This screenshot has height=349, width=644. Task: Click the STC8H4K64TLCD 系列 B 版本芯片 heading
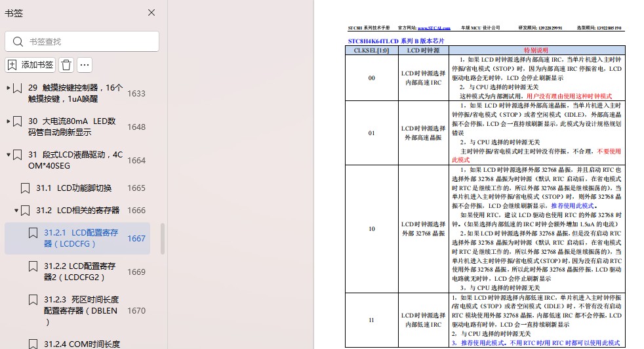tap(396, 41)
